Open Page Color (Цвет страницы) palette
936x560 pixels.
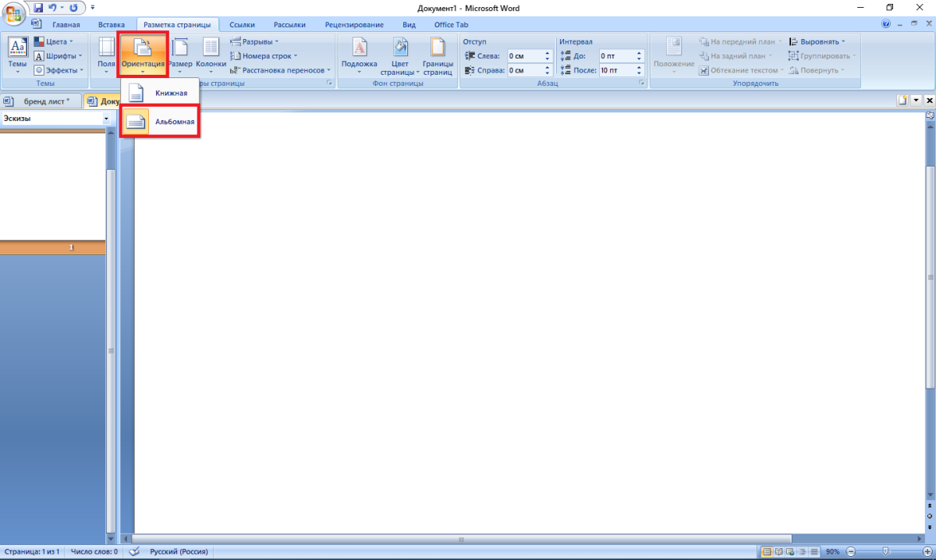pyautogui.click(x=400, y=56)
